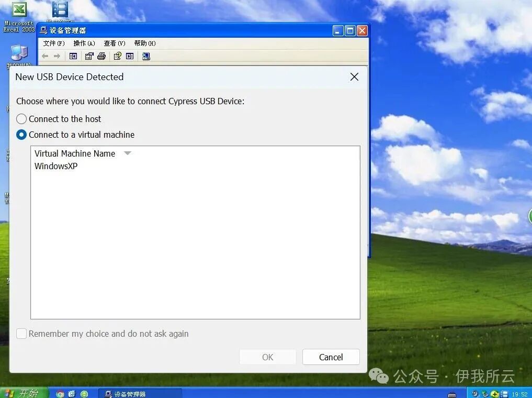This screenshot has width=532, height=398.
Task: Open the 操作(A) menu in Device Manager
Action: click(x=84, y=43)
